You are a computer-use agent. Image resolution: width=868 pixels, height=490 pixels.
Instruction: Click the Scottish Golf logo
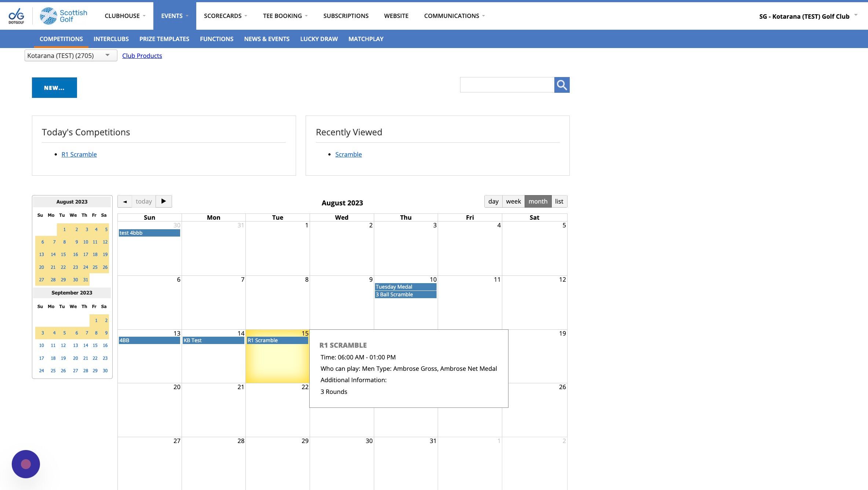click(x=63, y=16)
